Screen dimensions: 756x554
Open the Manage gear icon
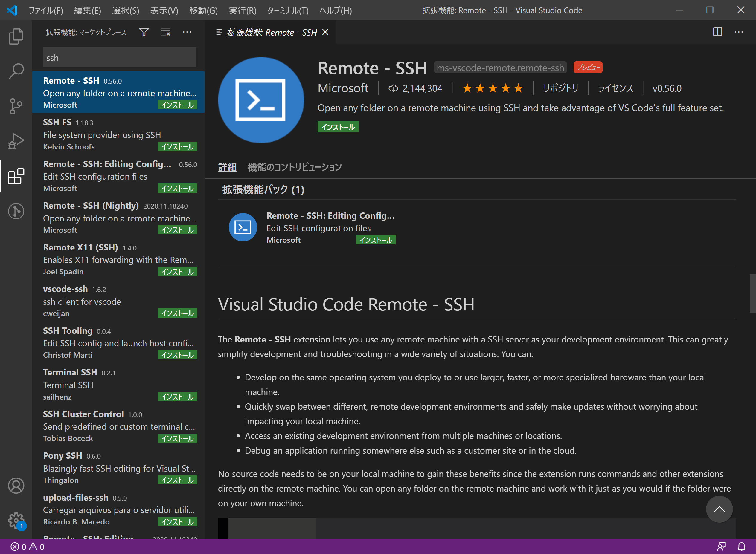(x=16, y=521)
